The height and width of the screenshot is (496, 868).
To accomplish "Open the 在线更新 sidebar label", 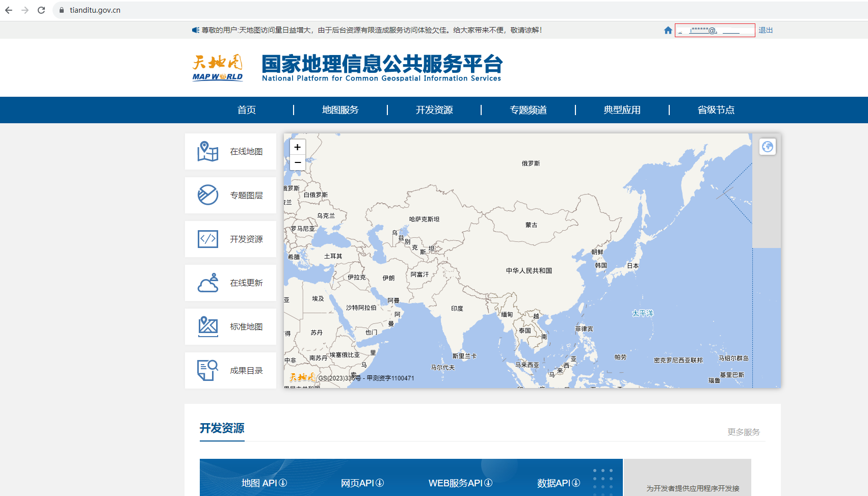I will (x=246, y=283).
